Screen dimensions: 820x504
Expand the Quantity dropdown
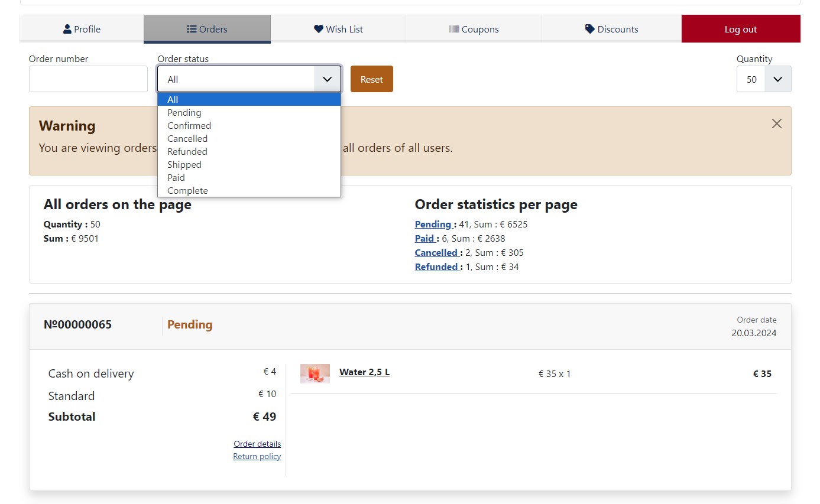[x=777, y=79]
